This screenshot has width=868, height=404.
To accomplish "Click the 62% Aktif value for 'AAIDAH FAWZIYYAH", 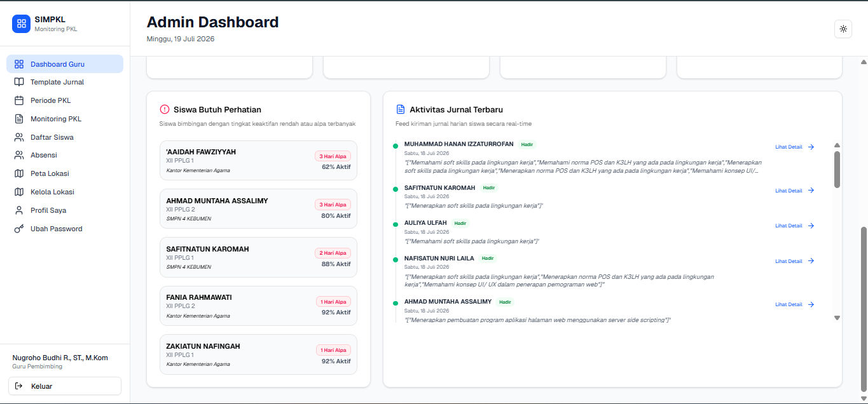I will pos(336,167).
